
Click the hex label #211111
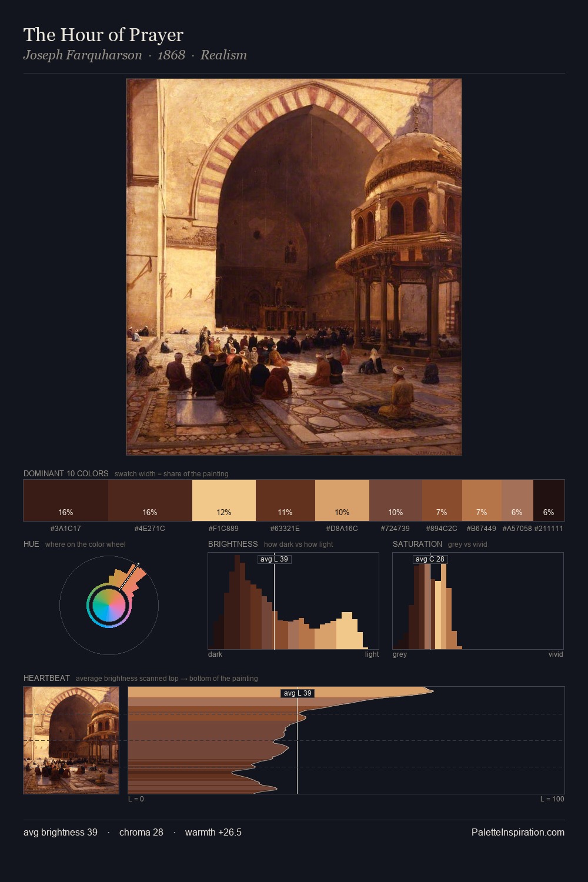[x=549, y=529]
